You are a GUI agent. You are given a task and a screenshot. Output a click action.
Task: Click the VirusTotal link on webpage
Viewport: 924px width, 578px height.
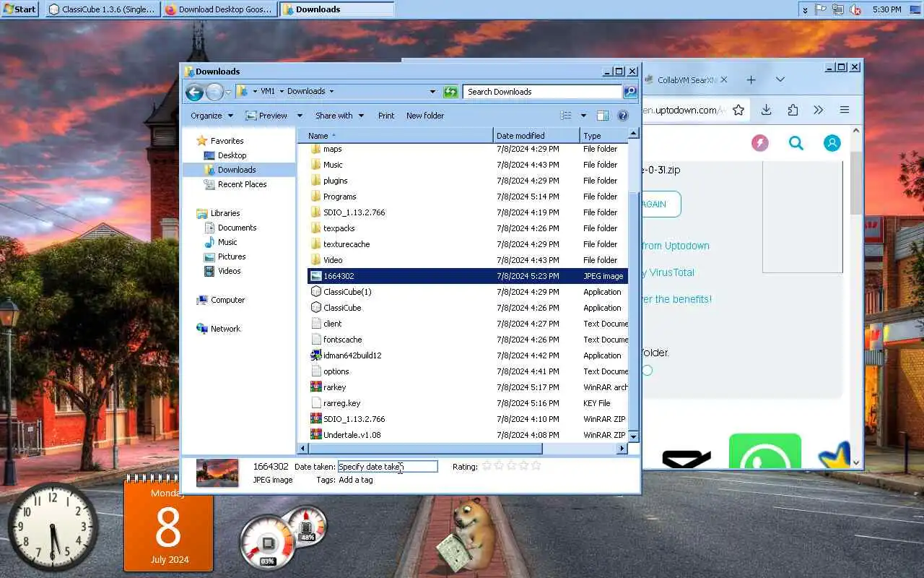click(671, 272)
